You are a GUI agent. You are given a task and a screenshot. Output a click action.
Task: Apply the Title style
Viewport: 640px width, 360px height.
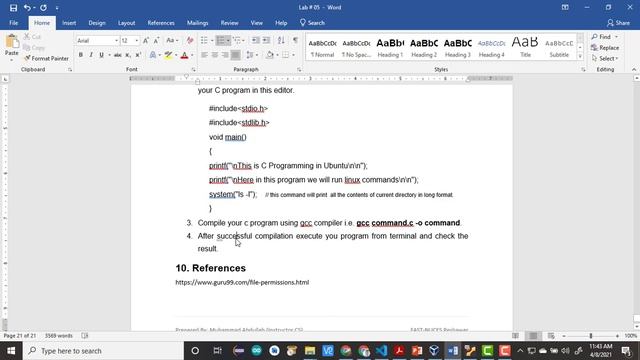[525, 48]
